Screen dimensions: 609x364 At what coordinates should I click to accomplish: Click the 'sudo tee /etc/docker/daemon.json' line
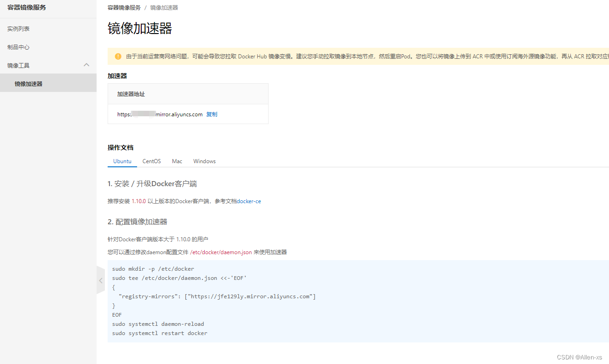(x=179, y=278)
